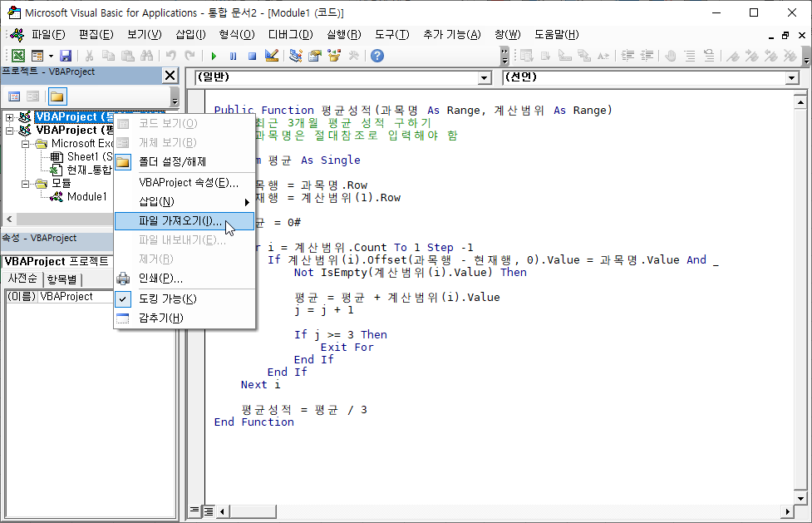Open Find with the binoculars icon
This screenshot has width=812, height=523.
point(146,56)
